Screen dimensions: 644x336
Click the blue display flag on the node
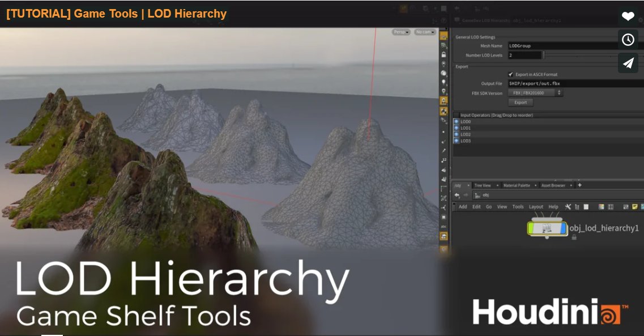click(x=564, y=228)
